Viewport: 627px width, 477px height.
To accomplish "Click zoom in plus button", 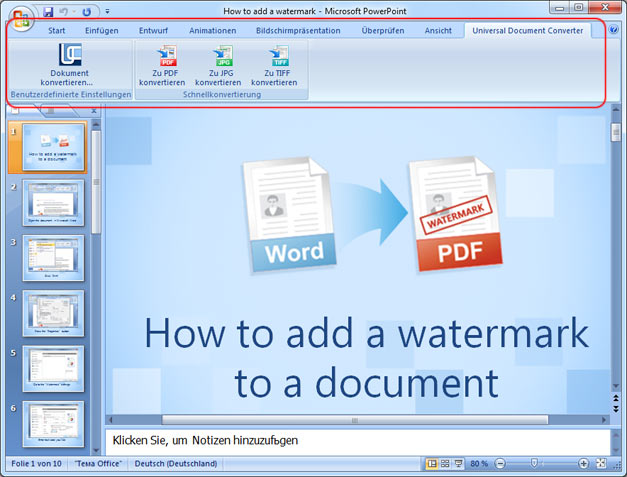I will (x=583, y=464).
